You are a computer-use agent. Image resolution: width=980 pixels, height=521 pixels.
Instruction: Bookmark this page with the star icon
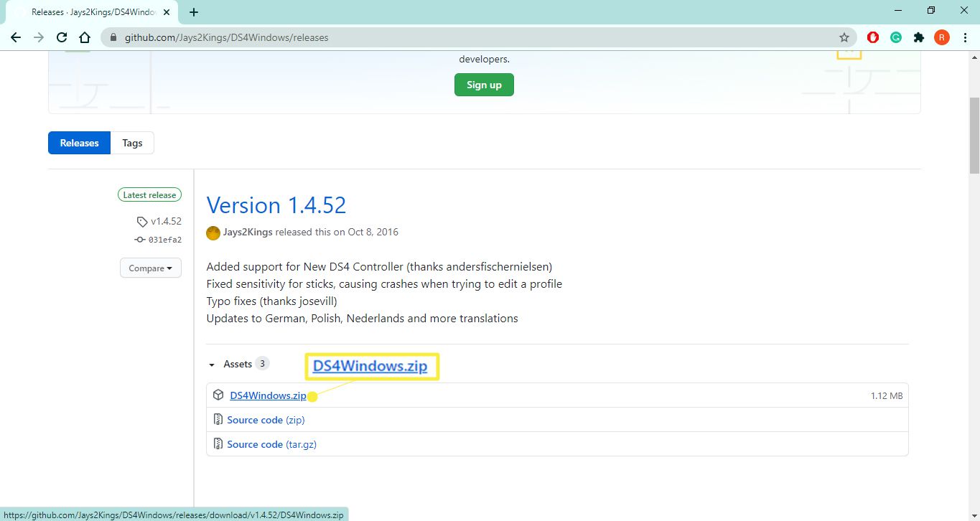tap(844, 37)
